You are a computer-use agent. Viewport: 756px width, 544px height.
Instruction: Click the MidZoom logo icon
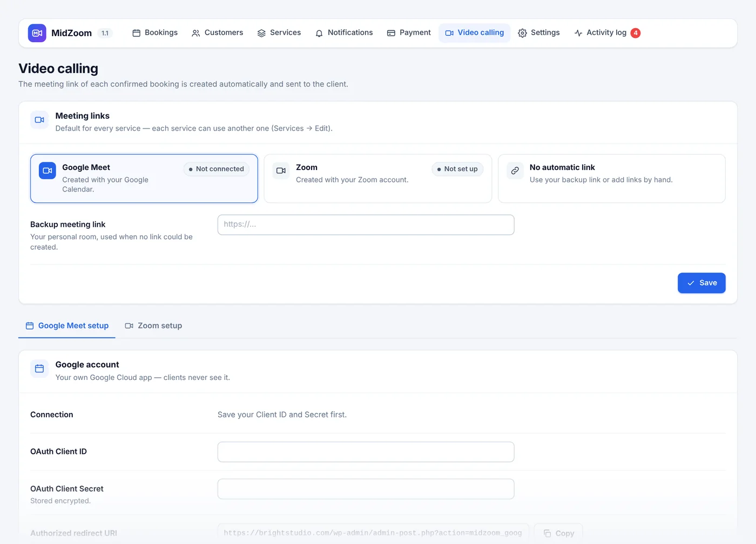tap(37, 33)
